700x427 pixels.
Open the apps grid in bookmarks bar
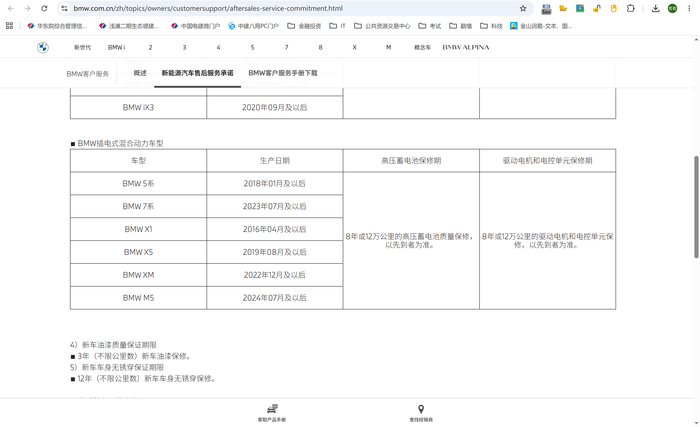(9, 26)
